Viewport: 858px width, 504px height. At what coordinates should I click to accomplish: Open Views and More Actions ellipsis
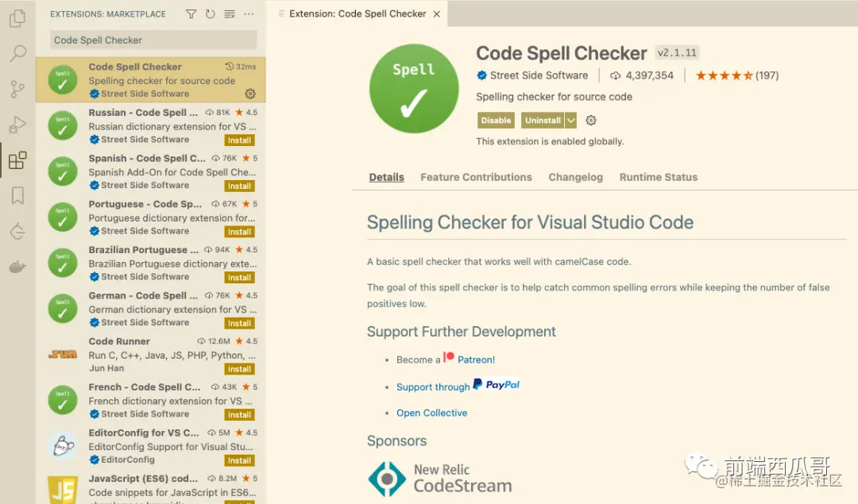[249, 14]
